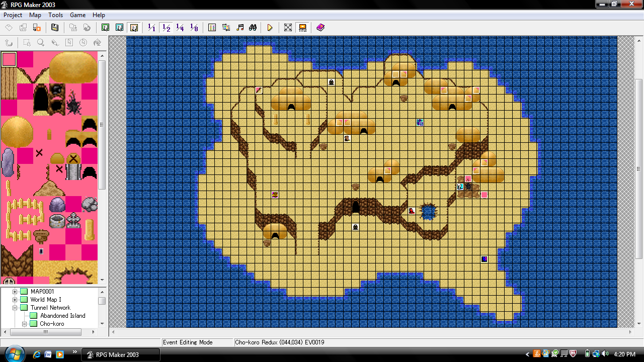This screenshot has height=362, width=644.
Task: Click the Close Project toolbar icon
Action: pyautogui.click(x=37, y=28)
